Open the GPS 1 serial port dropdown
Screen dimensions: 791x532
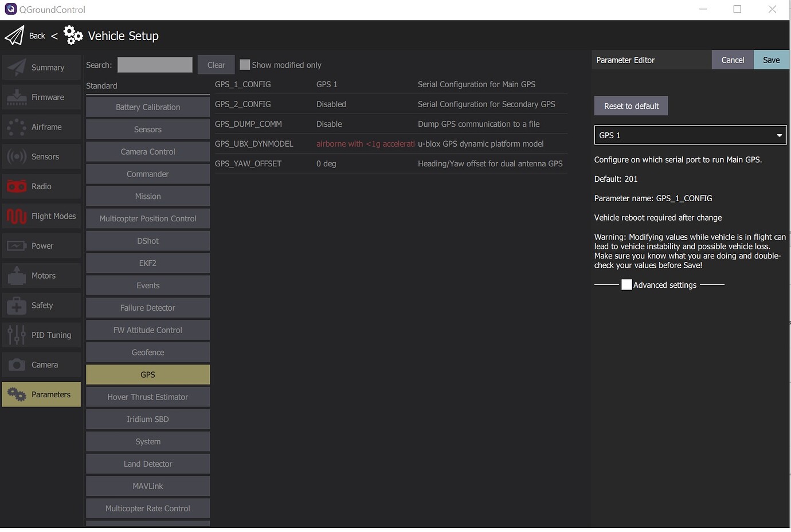point(690,135)
